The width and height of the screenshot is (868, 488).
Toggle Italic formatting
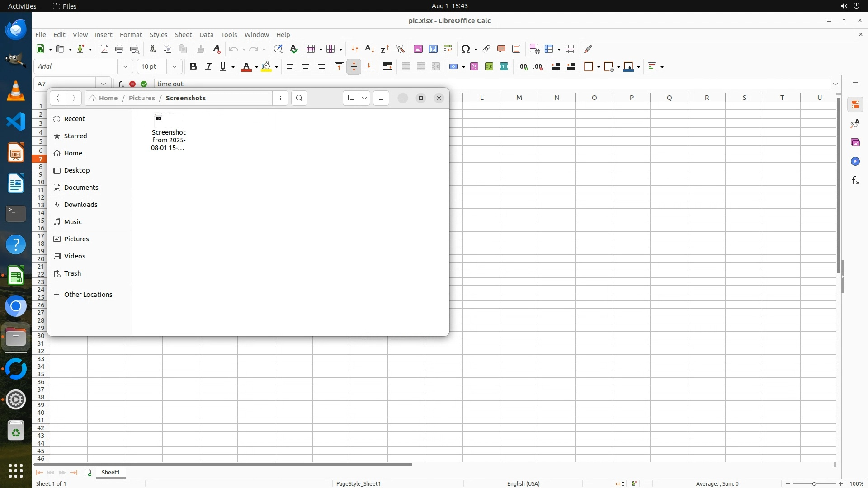(208, 66)
